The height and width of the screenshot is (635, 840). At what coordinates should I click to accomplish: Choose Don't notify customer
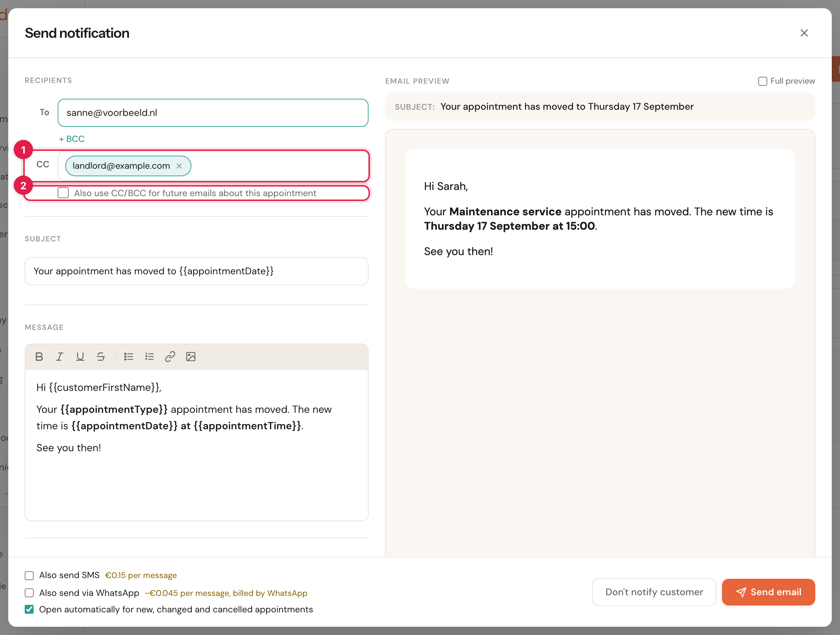tap(654, 592)
